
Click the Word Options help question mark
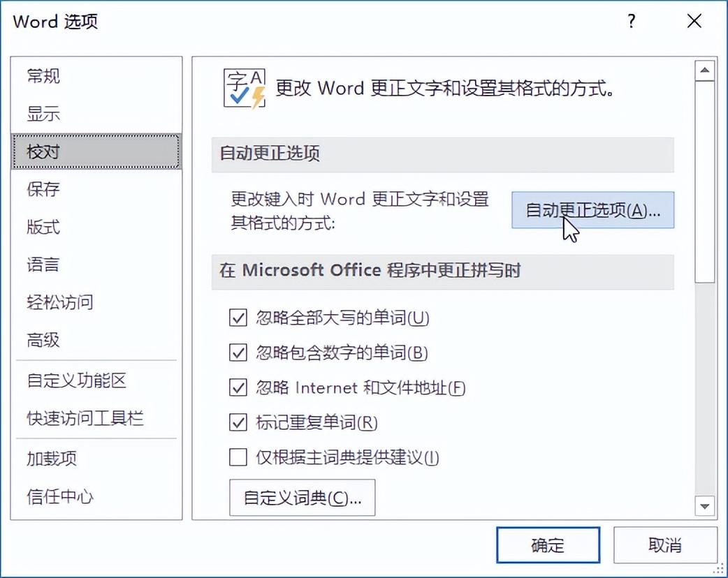(x=630, y=21)
